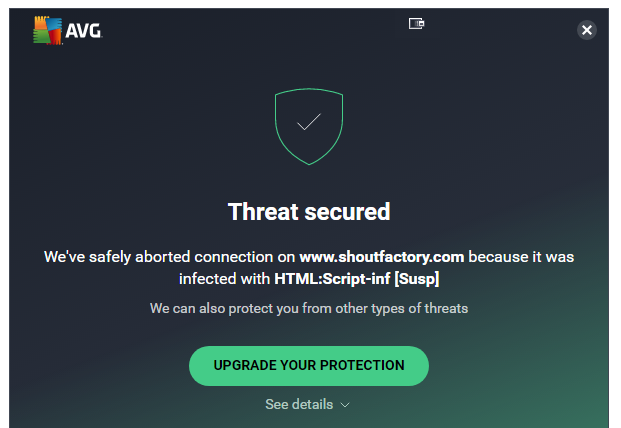
Task: Click the "because it was" text
Action: [521, 257]
